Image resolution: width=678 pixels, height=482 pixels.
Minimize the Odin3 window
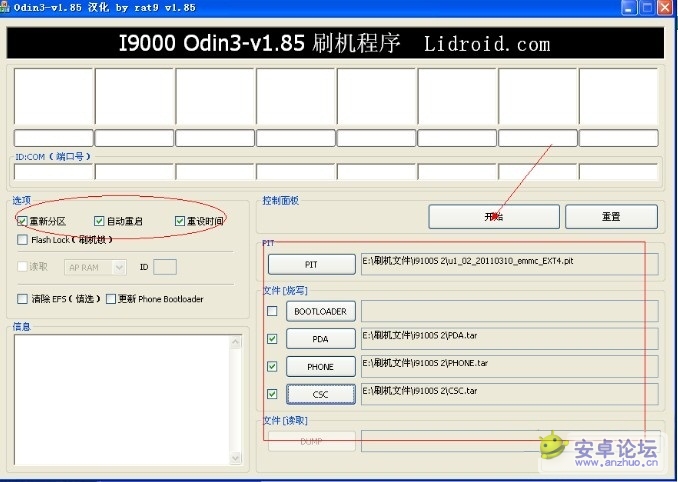pyautogui.click(x=629, y=8)
